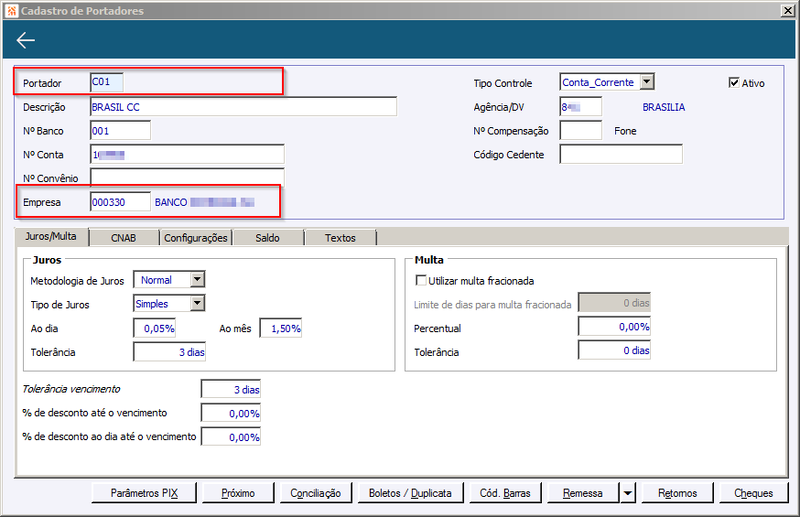The width and height of the screenshot is (800, 517).
Task: Click the Multa Tolerância field 0 dias
Action: pyautogui.click(x=614, y=350)
